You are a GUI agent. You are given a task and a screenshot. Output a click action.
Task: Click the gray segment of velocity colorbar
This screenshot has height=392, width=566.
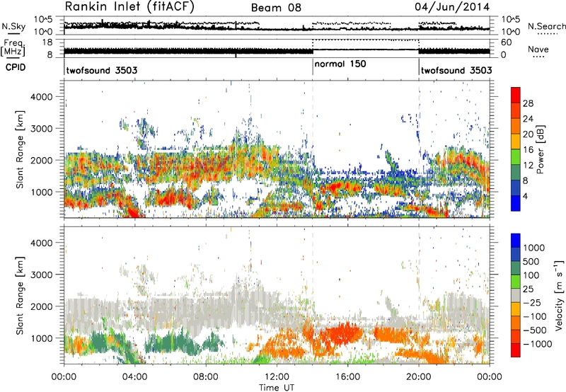[516, 296]
